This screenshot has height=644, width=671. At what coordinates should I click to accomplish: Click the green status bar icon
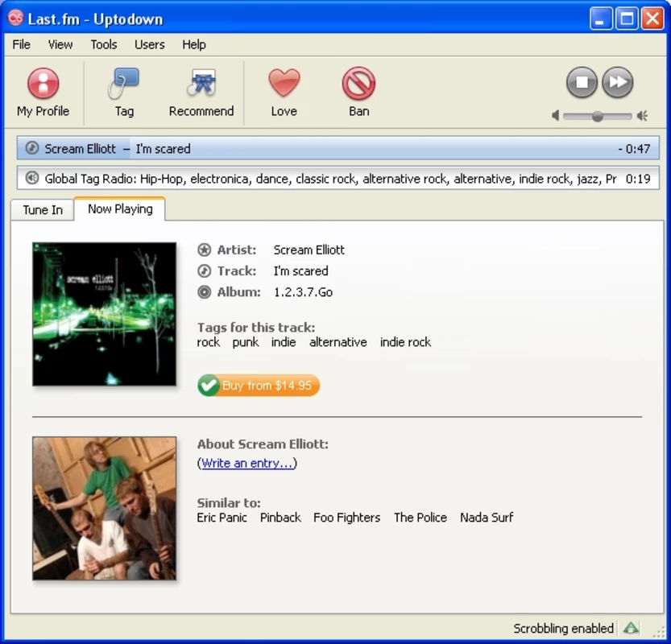click(631, 628)
